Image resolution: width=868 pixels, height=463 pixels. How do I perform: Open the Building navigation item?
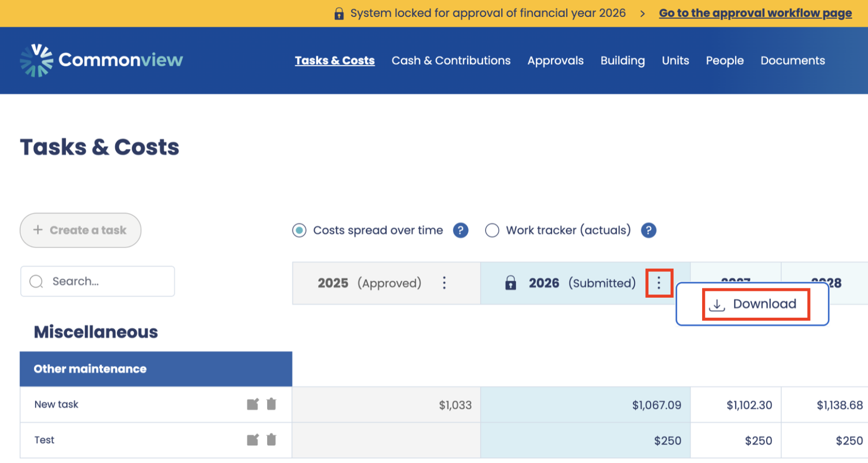(622, 60)
